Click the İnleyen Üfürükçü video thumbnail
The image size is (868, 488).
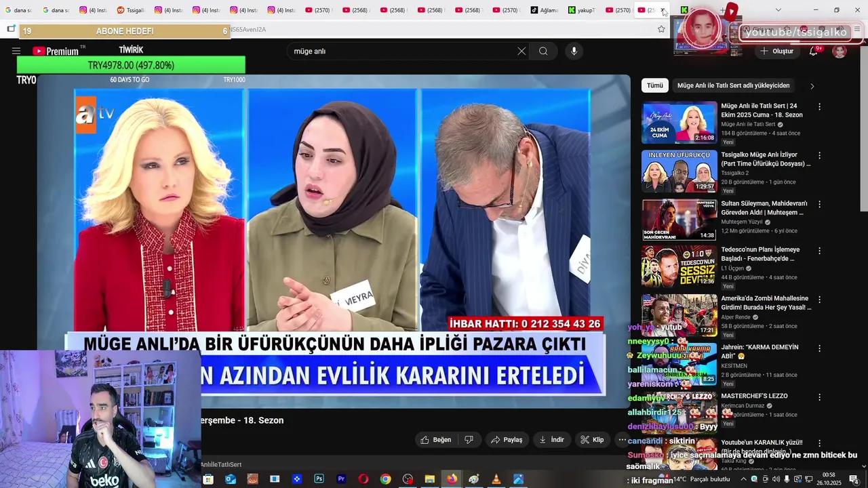coord(679,171)
